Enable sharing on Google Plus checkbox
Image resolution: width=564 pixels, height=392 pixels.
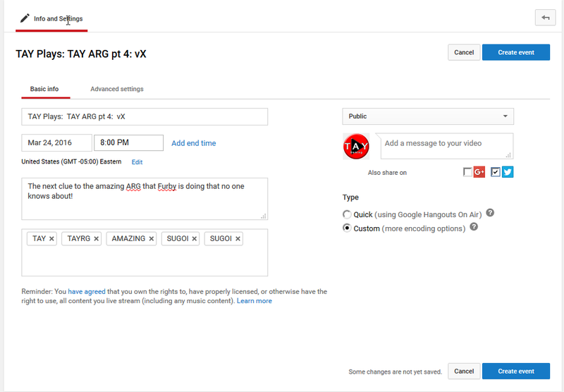pos(467,172)
